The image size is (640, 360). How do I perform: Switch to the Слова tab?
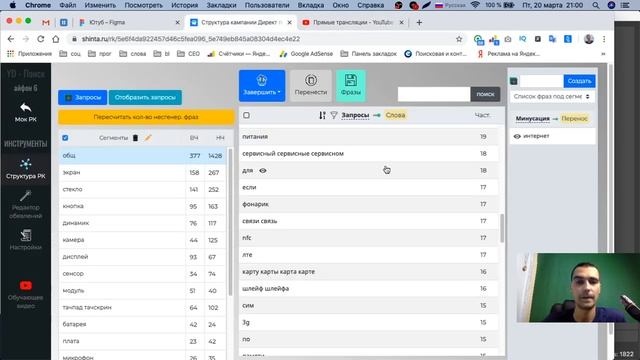coord(395,116)
